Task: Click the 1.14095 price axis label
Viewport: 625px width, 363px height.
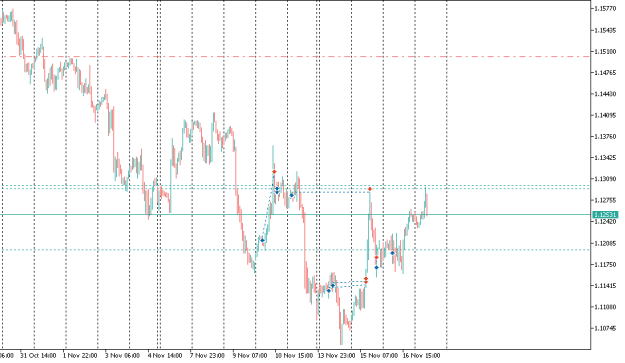Action: [x=605, y=115]
